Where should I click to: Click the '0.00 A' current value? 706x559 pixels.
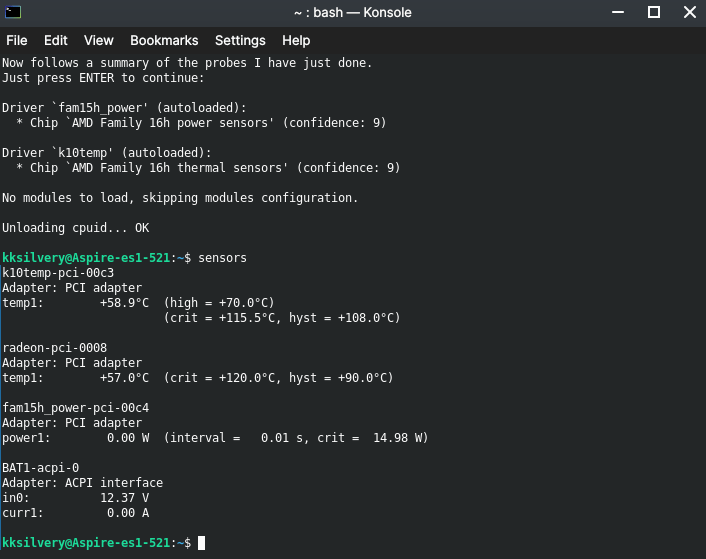[x=128, y=513]
